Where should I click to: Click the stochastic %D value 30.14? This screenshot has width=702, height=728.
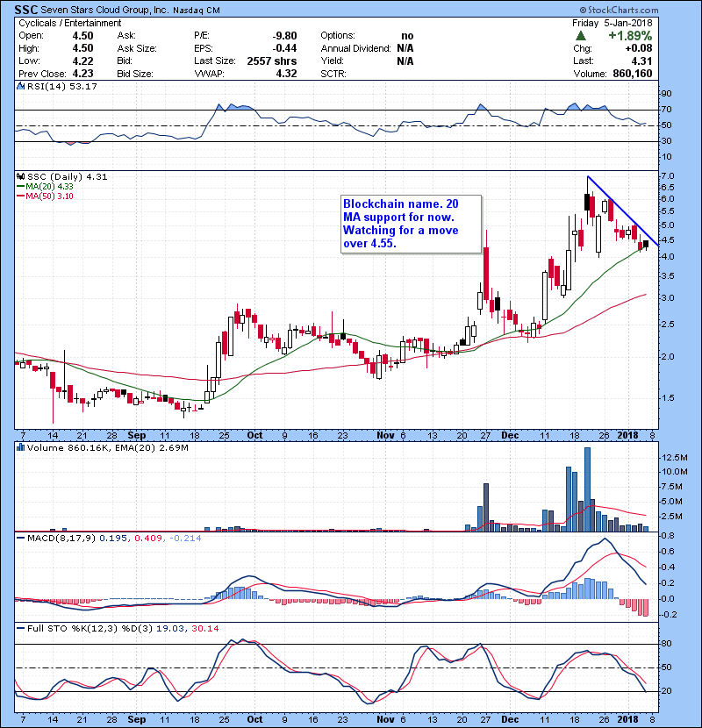click(x=204, y=628)
